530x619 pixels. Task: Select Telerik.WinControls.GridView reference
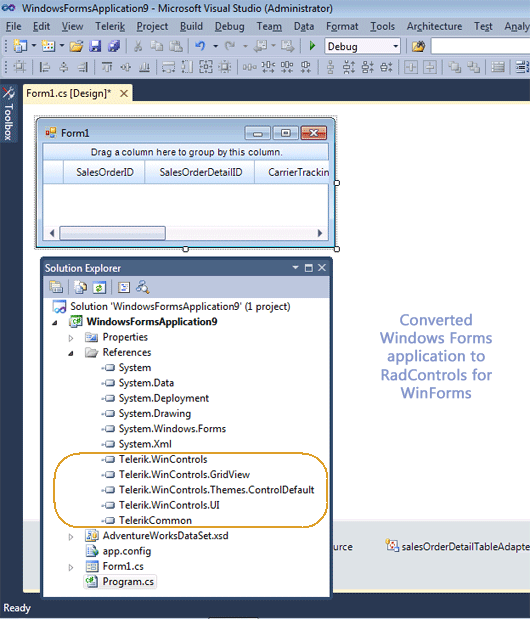pos(184,475)
